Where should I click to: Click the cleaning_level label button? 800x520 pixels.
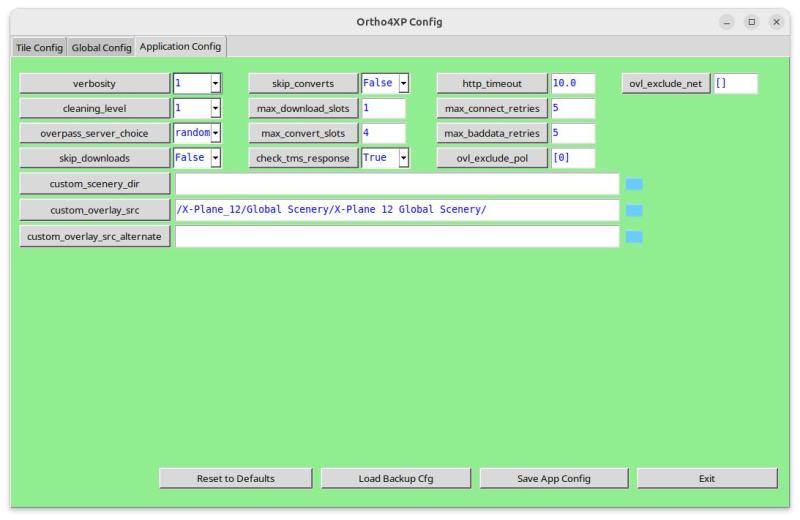94,109
